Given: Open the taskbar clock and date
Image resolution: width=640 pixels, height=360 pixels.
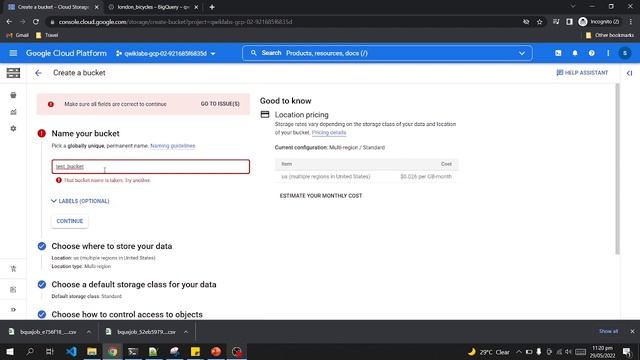Looking at the screenshot, I should 602,351.
